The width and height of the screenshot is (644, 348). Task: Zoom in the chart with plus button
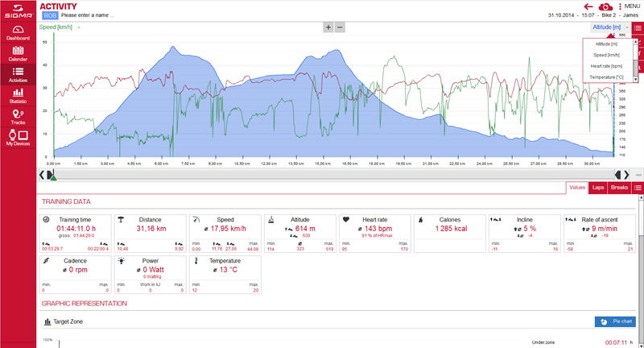[328, 27]
